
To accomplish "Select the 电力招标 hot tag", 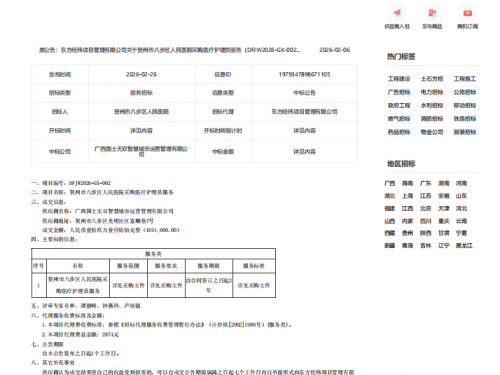I will tap(432, 92).
